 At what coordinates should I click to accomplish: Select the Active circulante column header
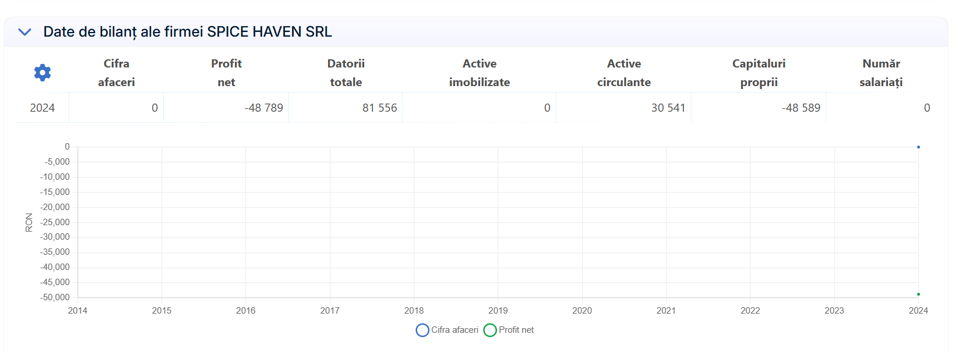(x=623, y=73)
